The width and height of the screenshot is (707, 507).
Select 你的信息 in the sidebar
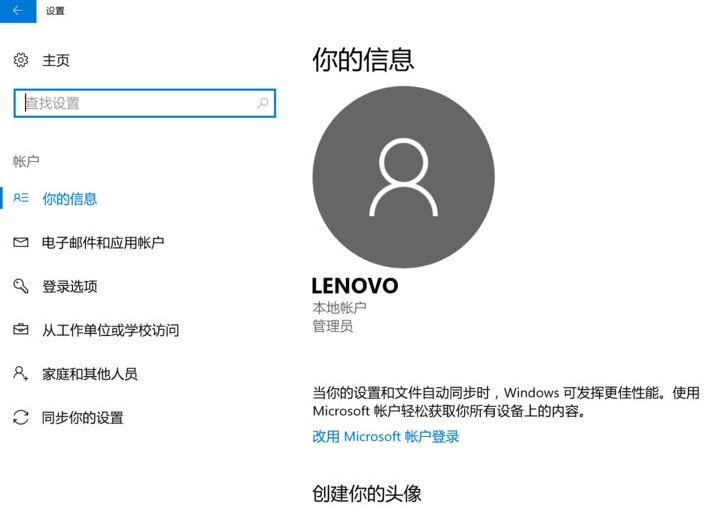70,199
